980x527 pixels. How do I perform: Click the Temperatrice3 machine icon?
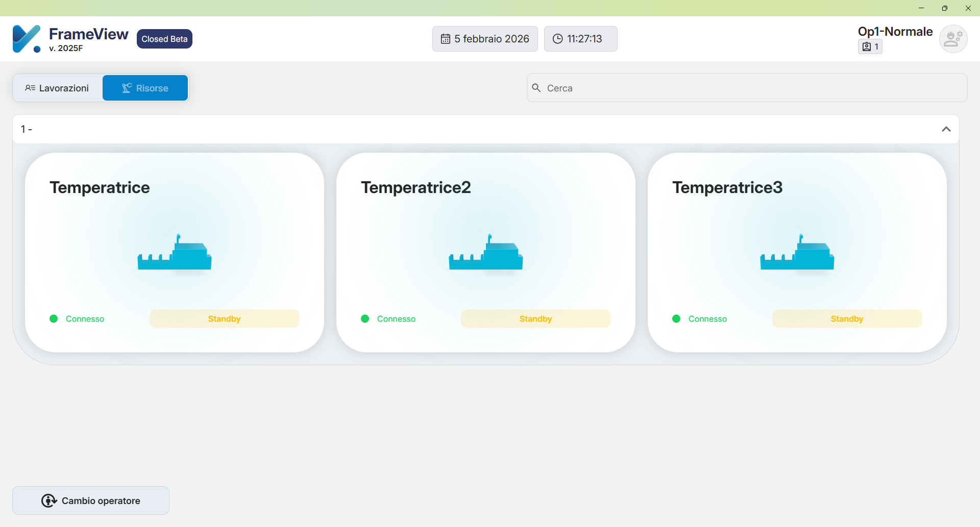797,252
